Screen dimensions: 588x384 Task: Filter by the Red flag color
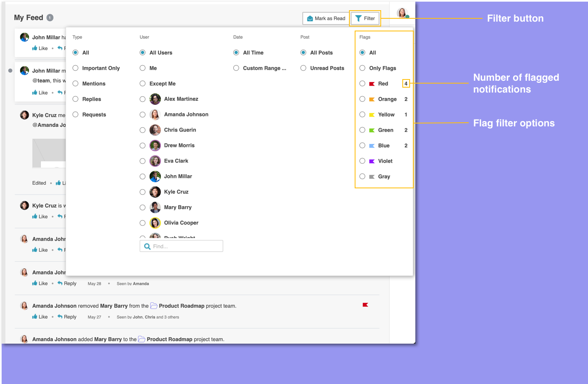click(x=362, y=84)
